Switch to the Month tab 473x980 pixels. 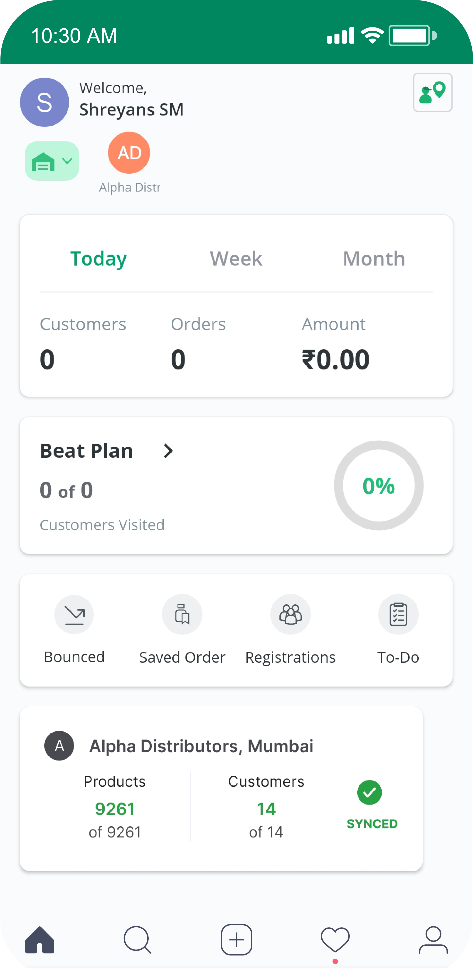374,259
